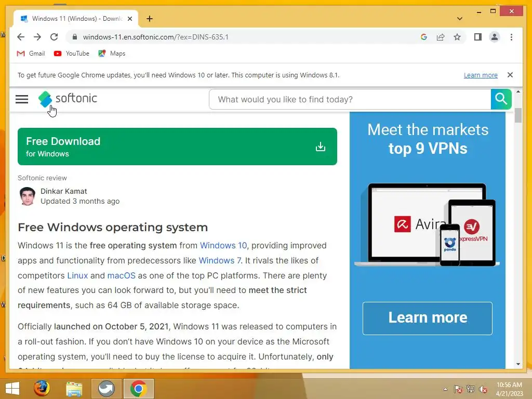Select the Windows 11 browser tab

76,19
